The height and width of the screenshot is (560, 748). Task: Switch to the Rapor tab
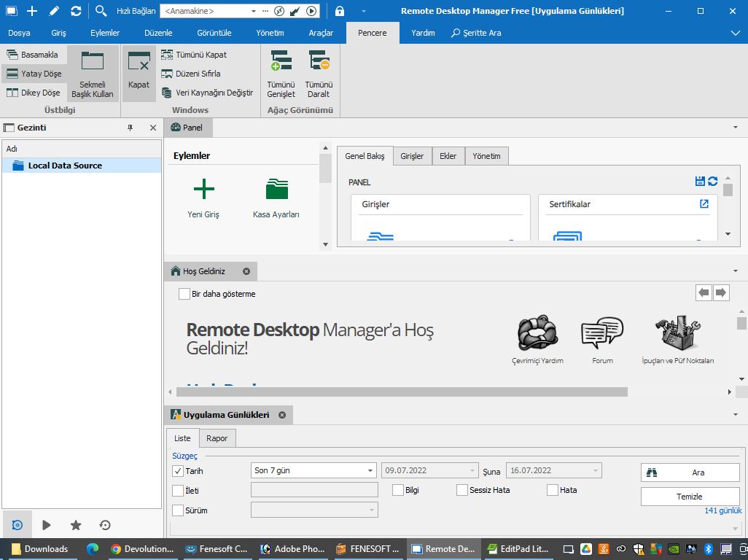[217, 438]
